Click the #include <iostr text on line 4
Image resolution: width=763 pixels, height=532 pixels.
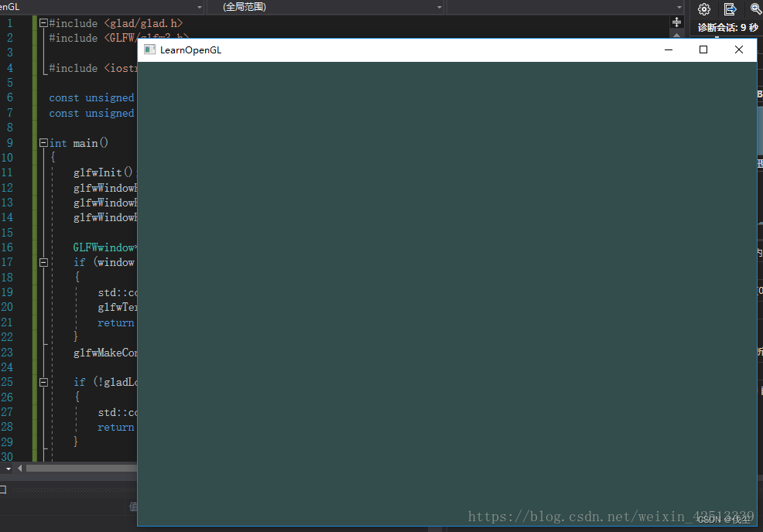point(93,68)
